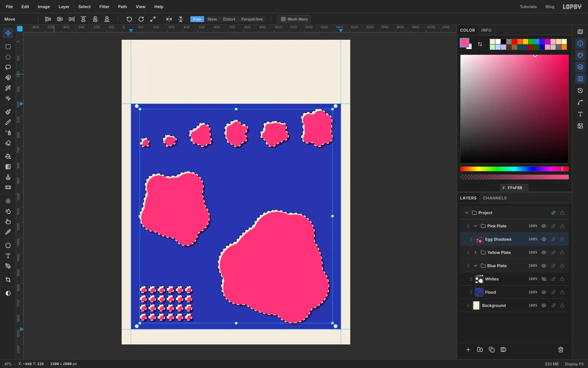Select the Eraser tool
The height and width of the screenshot is (368, 588).
pos(8,143)
